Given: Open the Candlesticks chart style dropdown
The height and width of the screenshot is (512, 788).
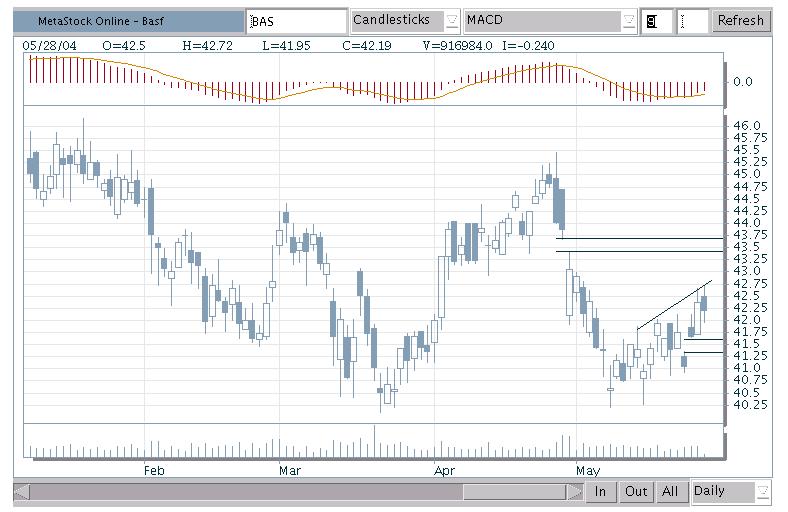Looking at the screenshot, I should pyautogui.click(x=405, y=21).
